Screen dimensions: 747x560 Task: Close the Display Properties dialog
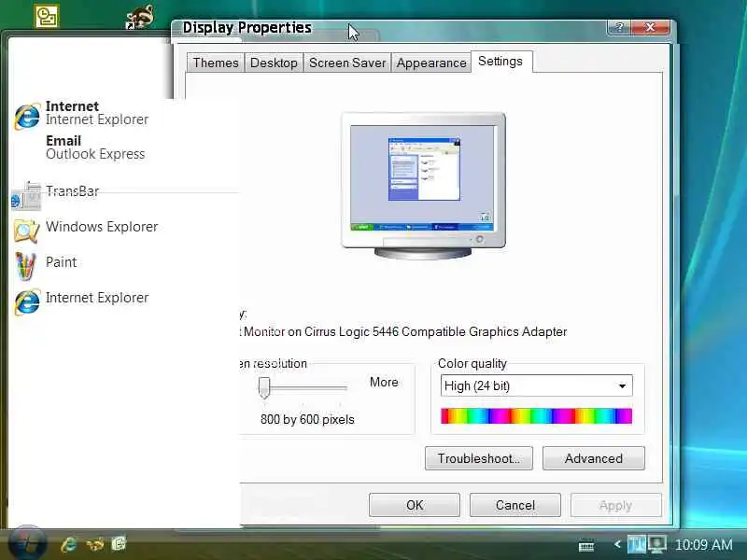point(650,27)
